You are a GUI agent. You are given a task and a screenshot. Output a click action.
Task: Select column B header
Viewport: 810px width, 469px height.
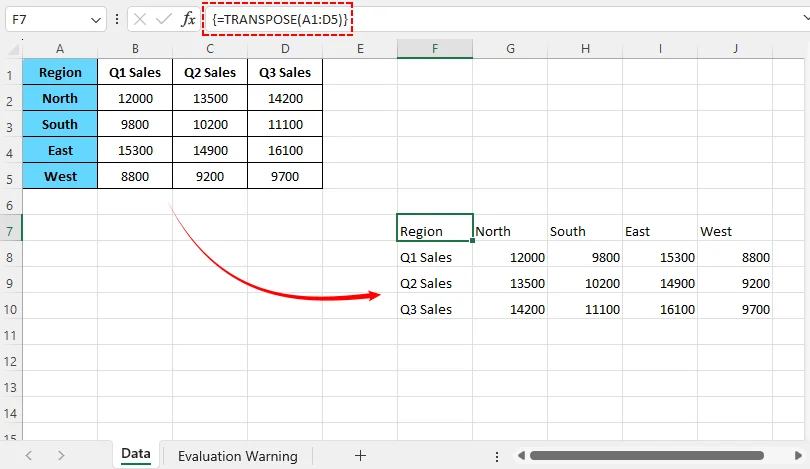pos(135,49)
